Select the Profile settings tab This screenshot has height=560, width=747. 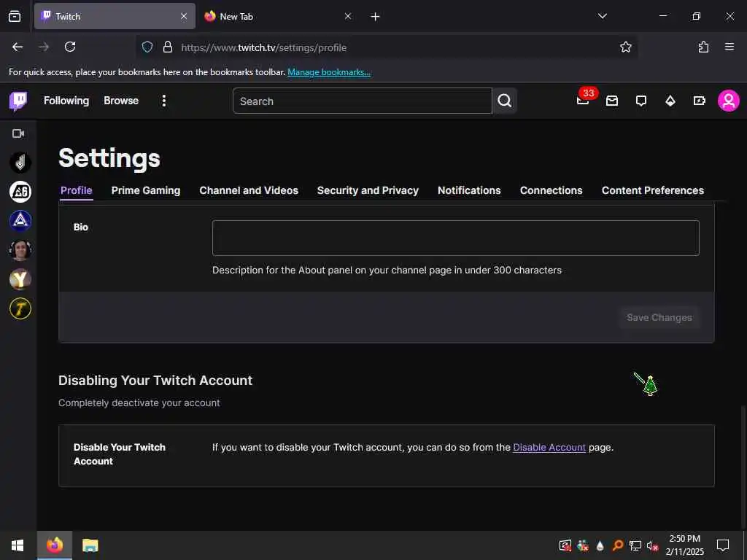[x=76, y=190]
